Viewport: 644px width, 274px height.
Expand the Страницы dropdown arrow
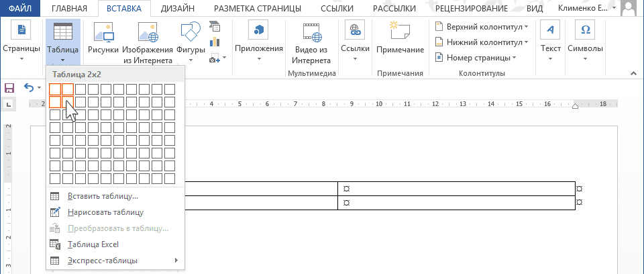coord(21,59)
